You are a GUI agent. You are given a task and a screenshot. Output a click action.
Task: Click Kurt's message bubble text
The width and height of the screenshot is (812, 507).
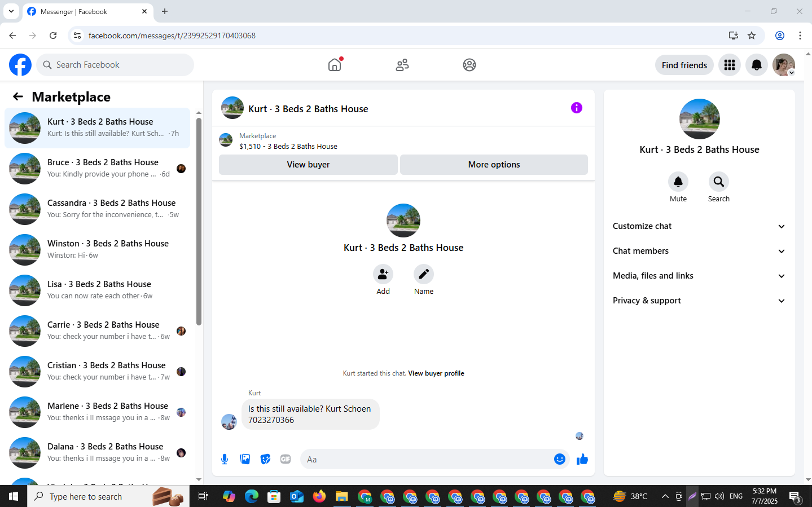310,414
